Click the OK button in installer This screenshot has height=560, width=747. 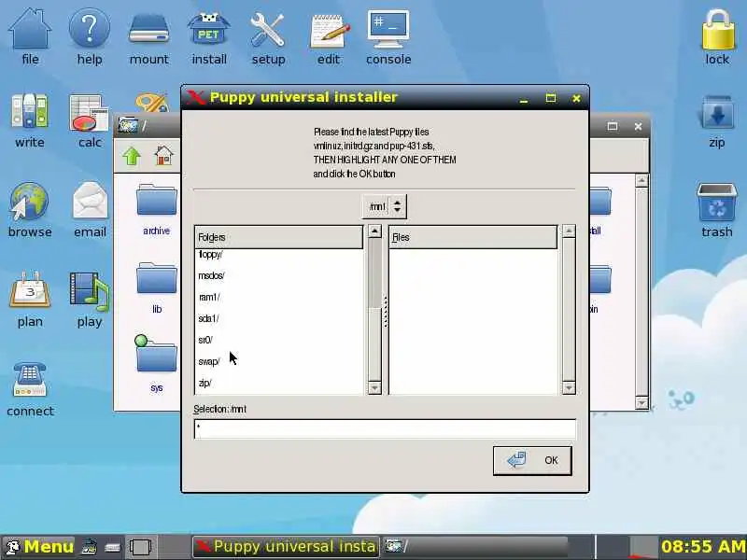tap(532, 460)
